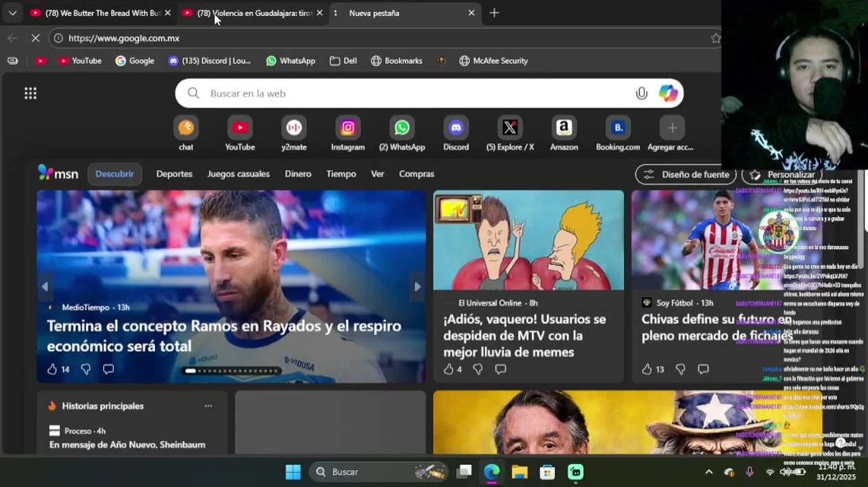
Task: Click the Diseño de fuente button
Action: click(685, 175)
